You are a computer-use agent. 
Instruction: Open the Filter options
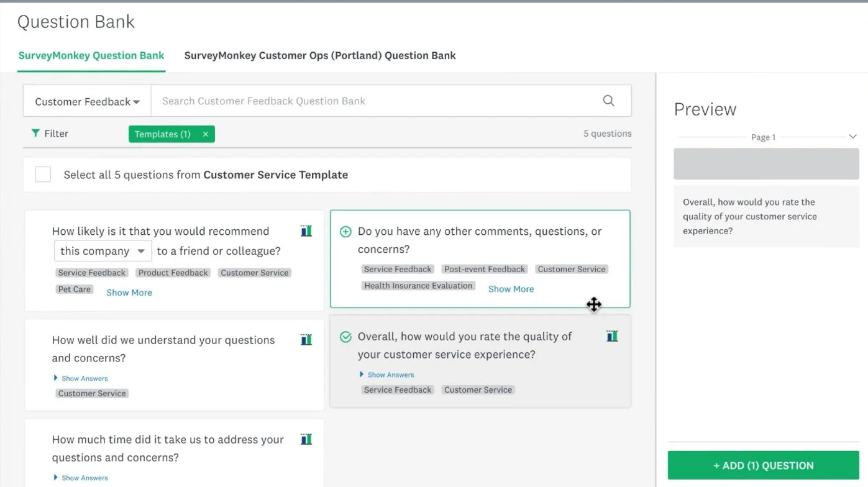pyautogui.click(x=50, y=134)
